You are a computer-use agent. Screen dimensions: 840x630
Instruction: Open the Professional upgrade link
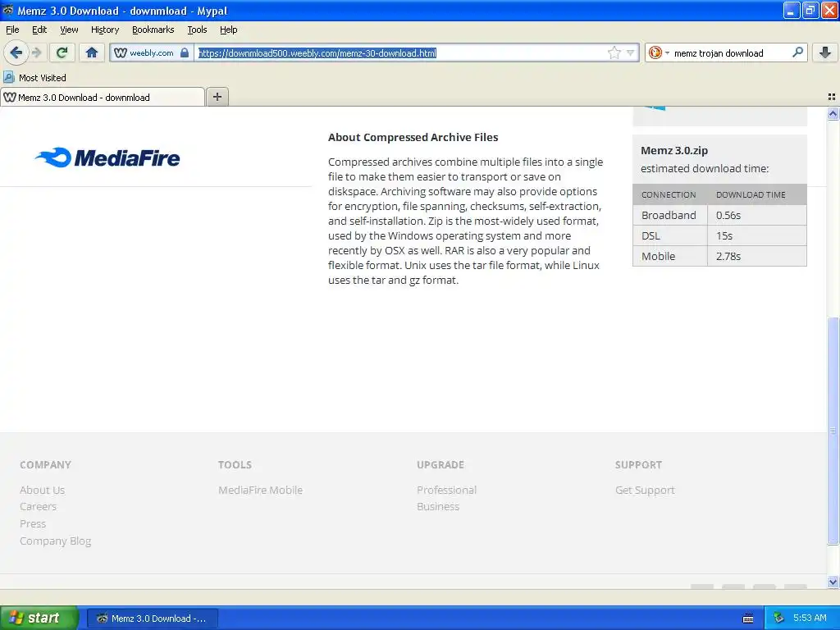pyautogui.click(x=446, y=490)
